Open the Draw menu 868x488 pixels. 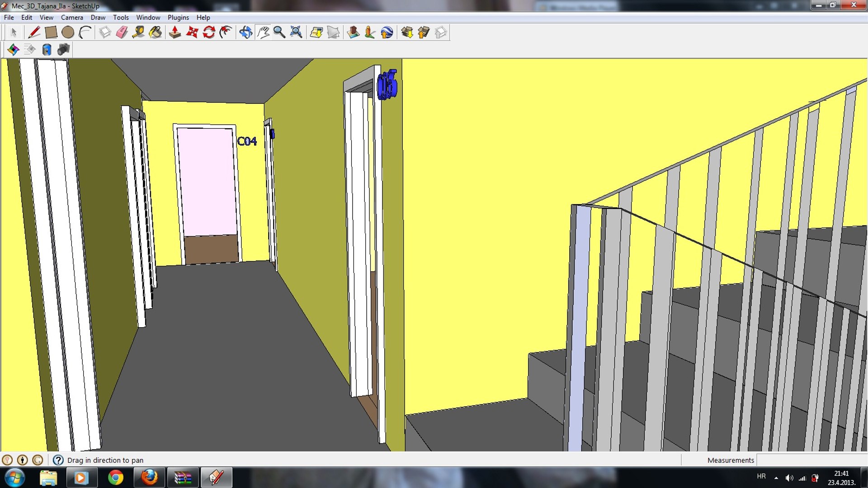click(x=98, y=18)
